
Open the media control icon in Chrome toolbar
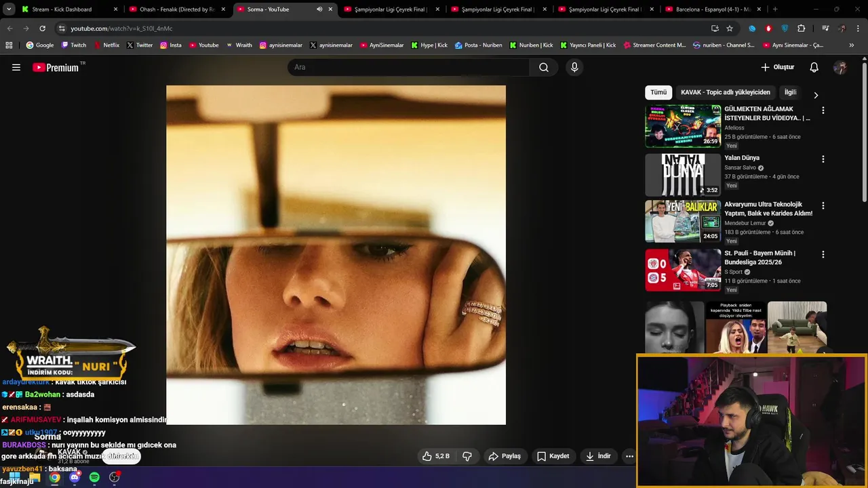[x=825, y=28]
